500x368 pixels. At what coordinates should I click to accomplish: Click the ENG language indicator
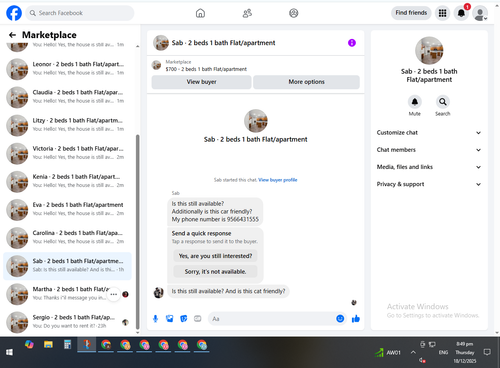click(x=443, y=352)
